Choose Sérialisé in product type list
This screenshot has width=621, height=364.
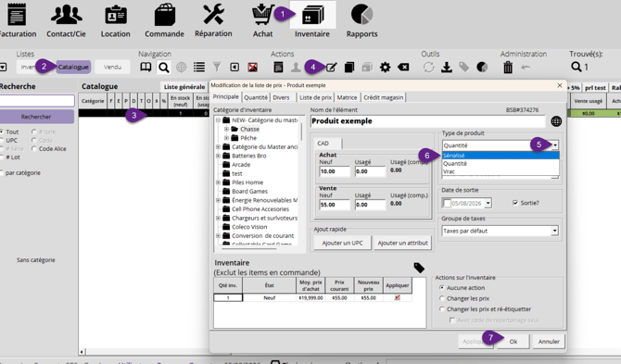501,156
